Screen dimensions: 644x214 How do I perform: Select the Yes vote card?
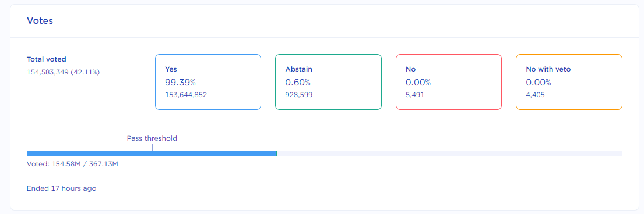(208, 82)
